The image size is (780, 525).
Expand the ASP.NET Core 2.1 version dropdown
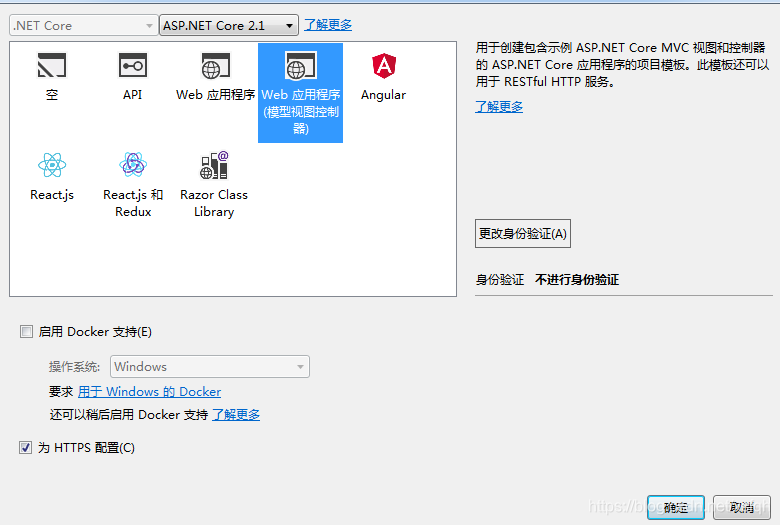coord(229,25)
